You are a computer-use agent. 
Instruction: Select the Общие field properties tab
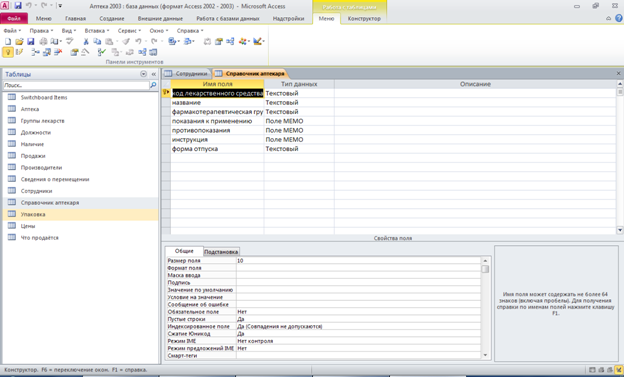184,251
